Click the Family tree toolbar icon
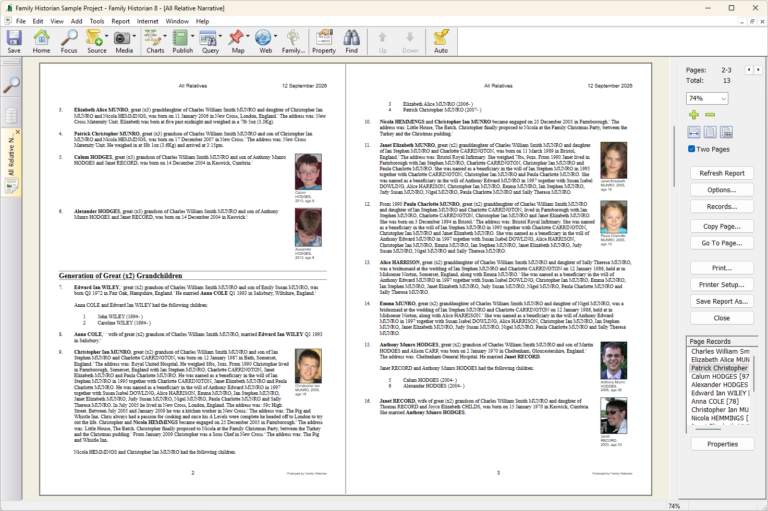The height and width of the screenshot is (511, 768). coord(293,41)
